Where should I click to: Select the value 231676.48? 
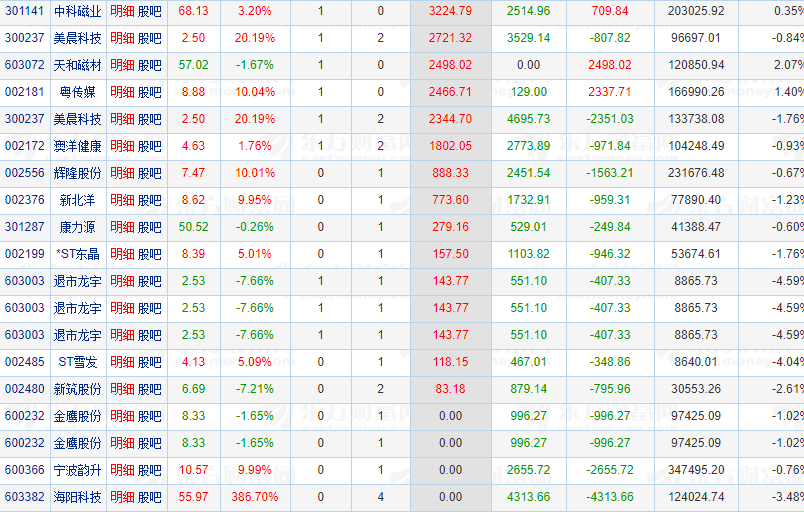[x=696, y=173]
